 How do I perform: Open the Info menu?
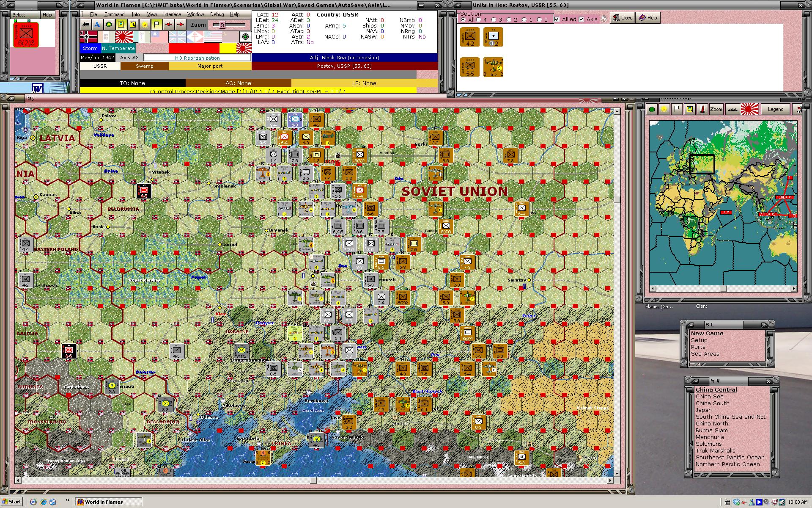click(136, 14)
